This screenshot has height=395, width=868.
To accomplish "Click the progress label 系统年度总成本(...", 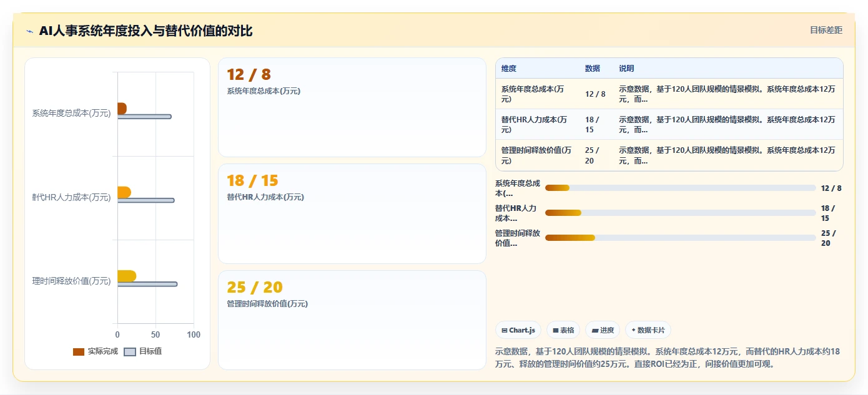I will tap(518, 188).
